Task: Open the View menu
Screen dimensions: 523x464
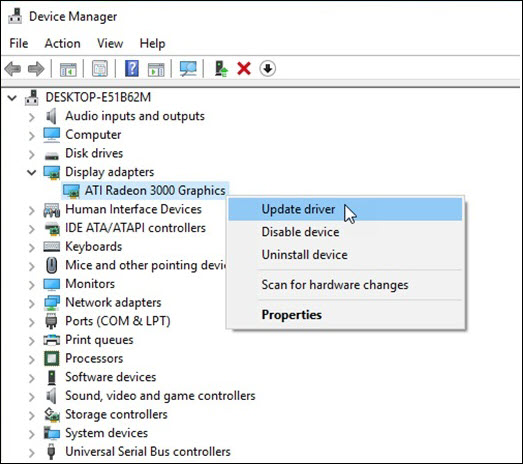Action: click(110, 43)
